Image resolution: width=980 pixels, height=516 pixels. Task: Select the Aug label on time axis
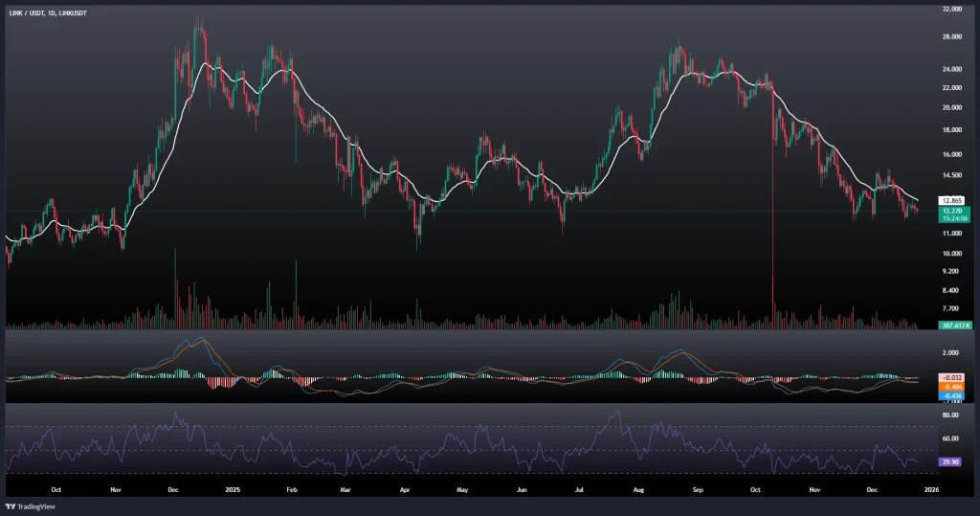click(638, 487)
